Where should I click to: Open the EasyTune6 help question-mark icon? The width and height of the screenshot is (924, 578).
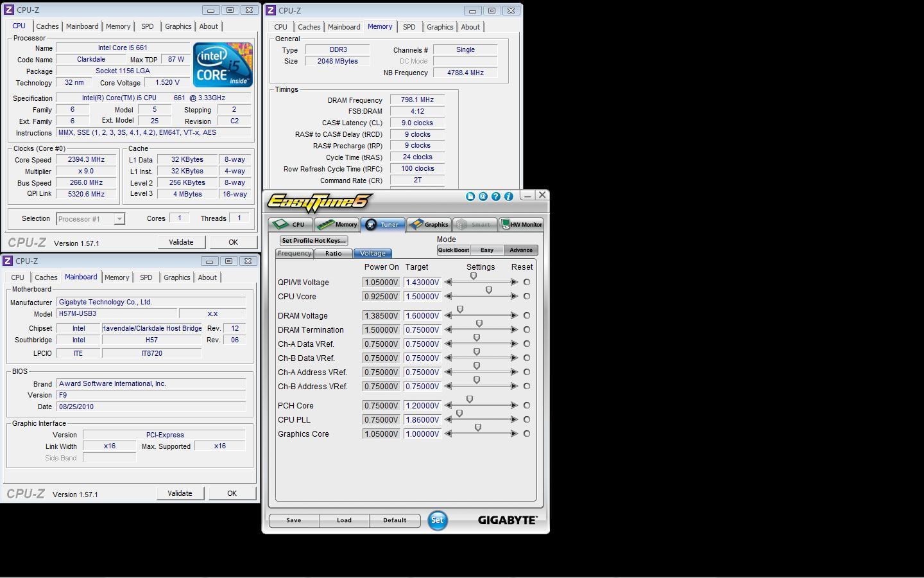pyautogui.click(x=496, y=197)
